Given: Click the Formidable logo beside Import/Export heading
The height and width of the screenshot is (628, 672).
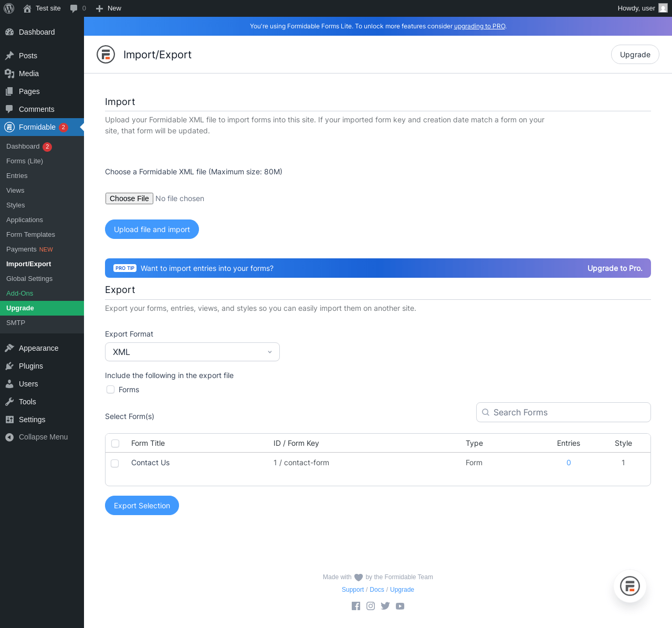Looking at the screenshot, I should point(106,55).
